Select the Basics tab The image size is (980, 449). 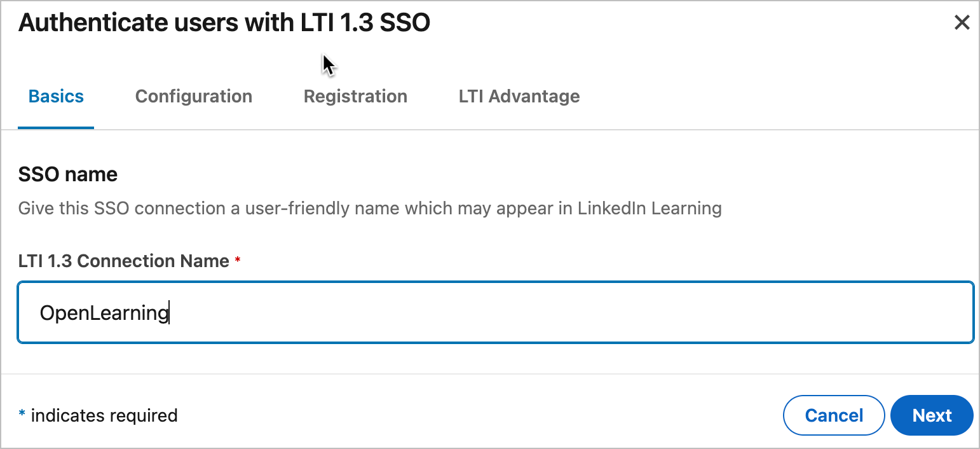tap(56, 96)
